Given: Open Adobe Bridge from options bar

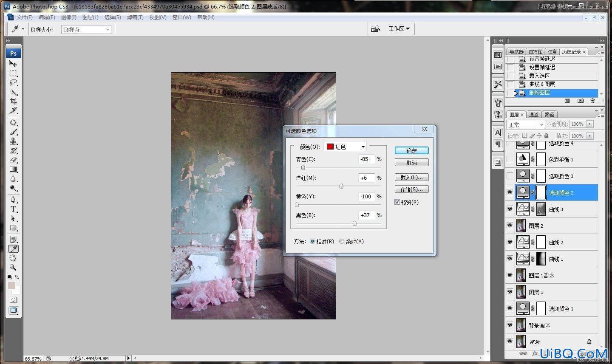Looking at the screenshot, I should [375, 29].
